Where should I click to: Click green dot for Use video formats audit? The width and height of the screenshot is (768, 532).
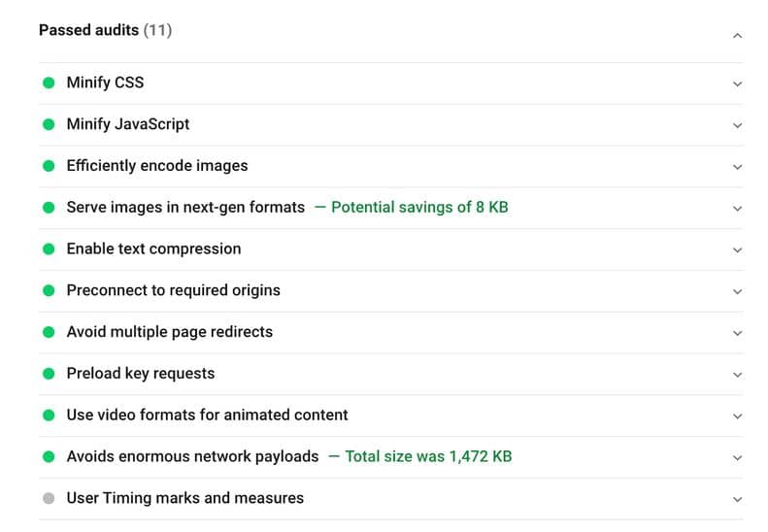(x=49, y=416)
